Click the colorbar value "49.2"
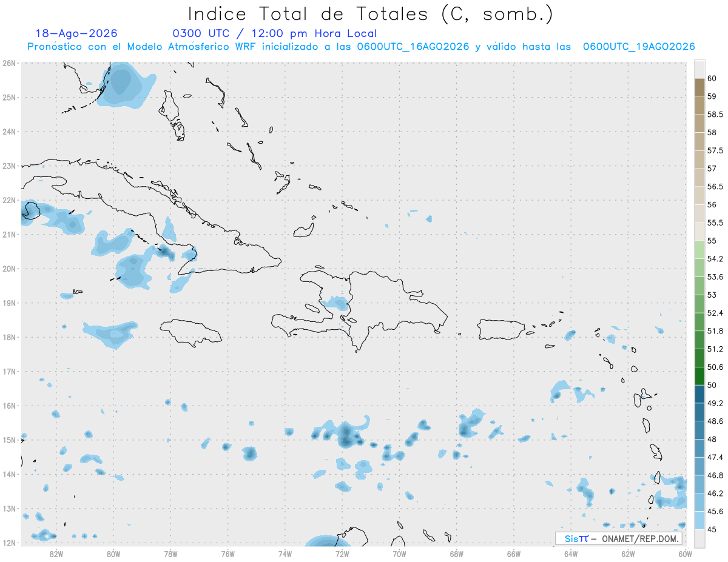Image resolution: width=728 pixels, height=562 pixels. (715, 403)
